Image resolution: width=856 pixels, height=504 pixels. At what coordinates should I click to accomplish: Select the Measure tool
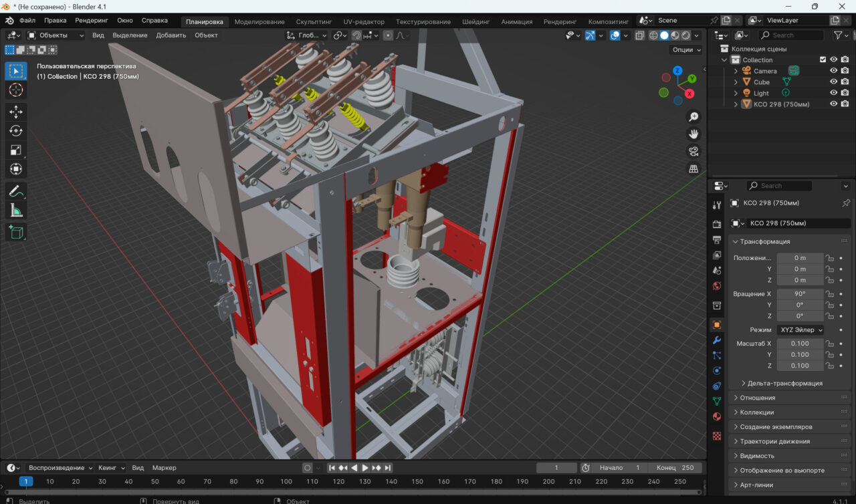tap(16, 211)
